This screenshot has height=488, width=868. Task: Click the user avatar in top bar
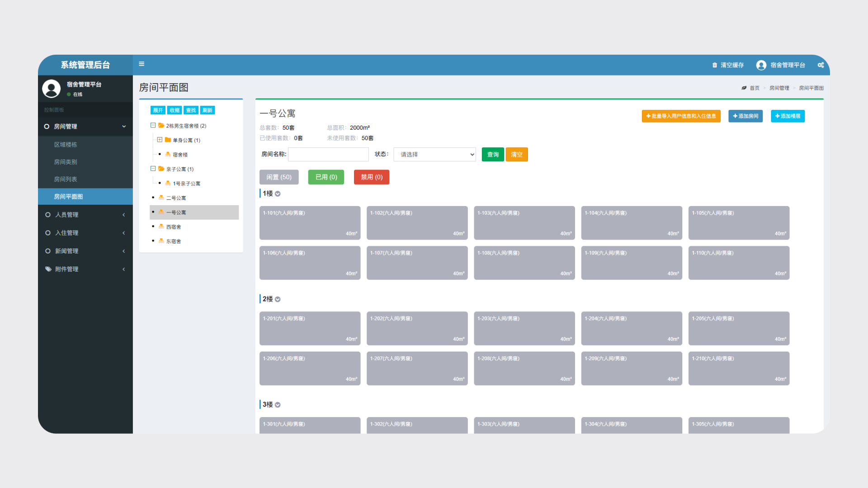tap(761, 65)
